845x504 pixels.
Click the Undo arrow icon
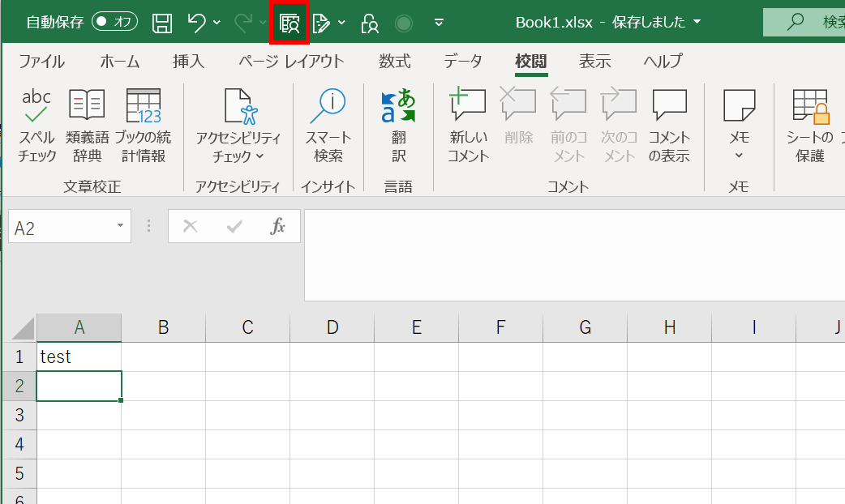[x=197, y=23]
